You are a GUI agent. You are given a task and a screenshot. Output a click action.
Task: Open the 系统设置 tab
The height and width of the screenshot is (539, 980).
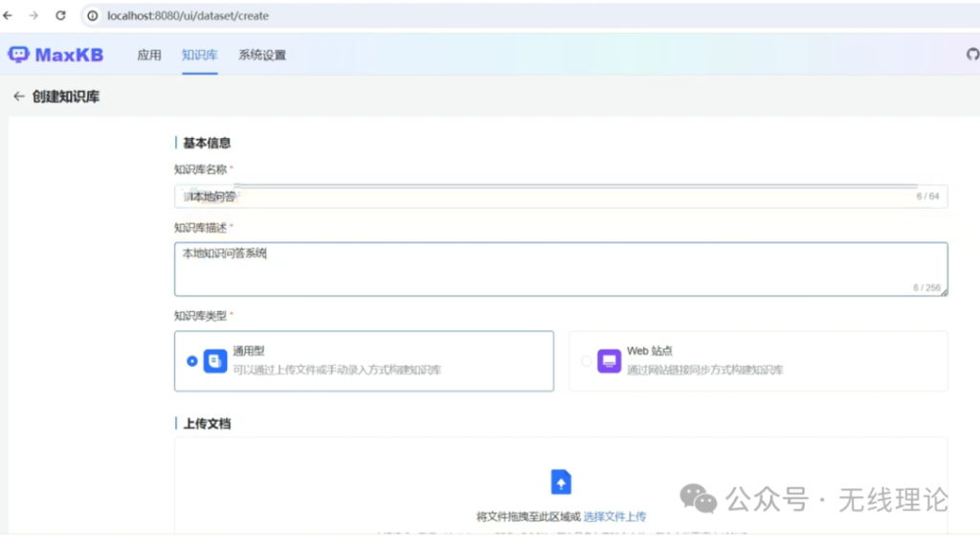[x=262, y=55]
